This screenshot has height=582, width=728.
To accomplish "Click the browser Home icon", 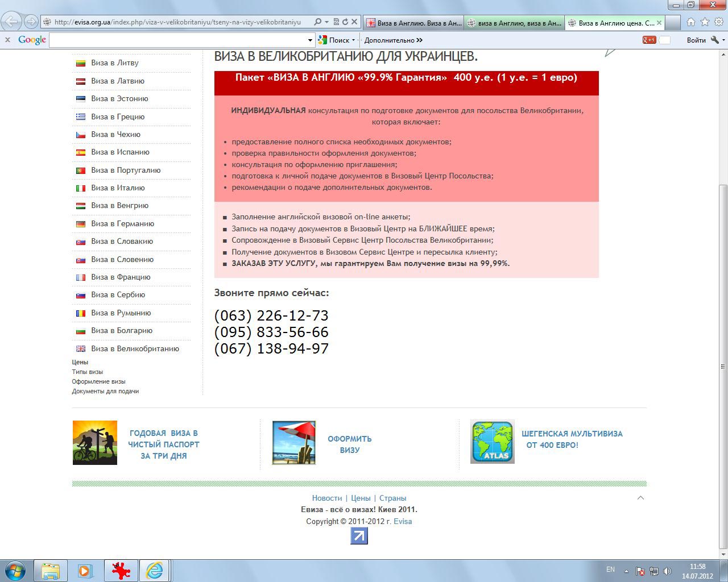I will click(690, 22).
